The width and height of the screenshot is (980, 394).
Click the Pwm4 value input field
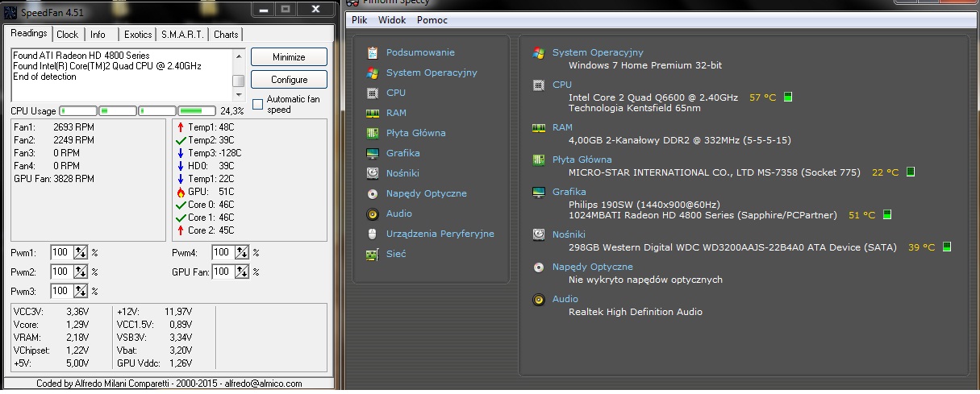pyautogui.click(x=224, y=252)
